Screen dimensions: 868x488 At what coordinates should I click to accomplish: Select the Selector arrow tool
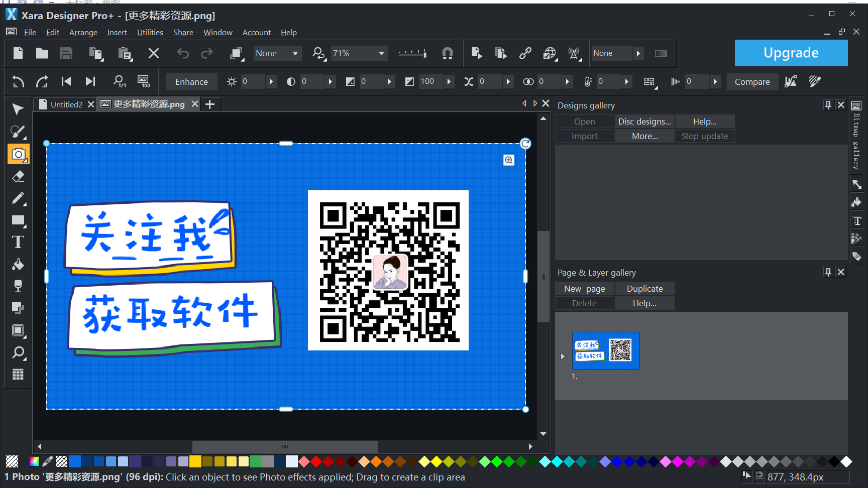pyautogui.click(x=18, y=109)
